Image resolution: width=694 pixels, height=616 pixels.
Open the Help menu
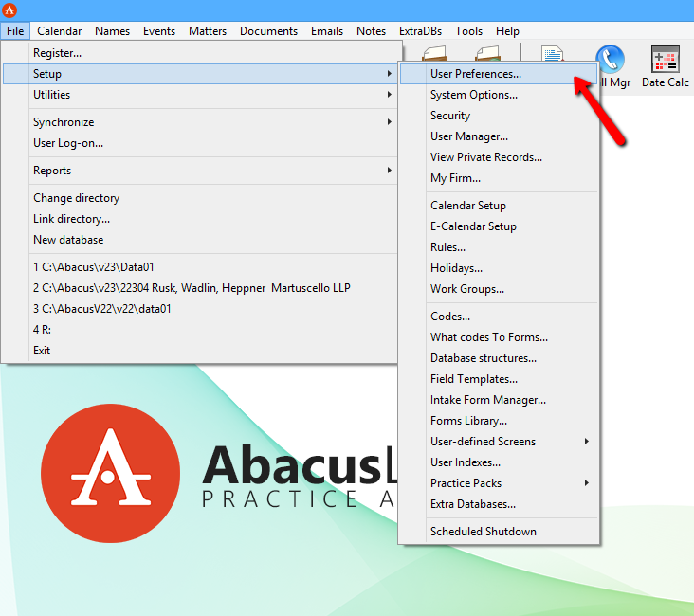(507, 31)
